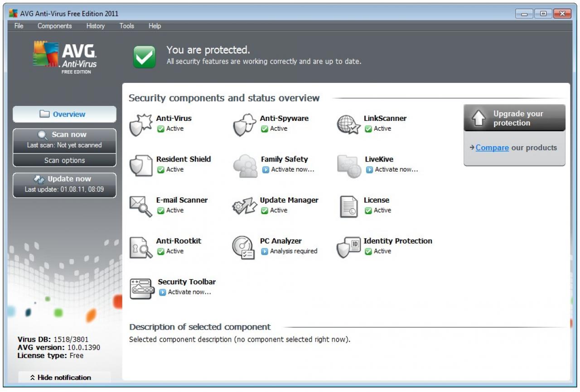Click the Anti-Virus green active checkmark

[x=161, y=129]
